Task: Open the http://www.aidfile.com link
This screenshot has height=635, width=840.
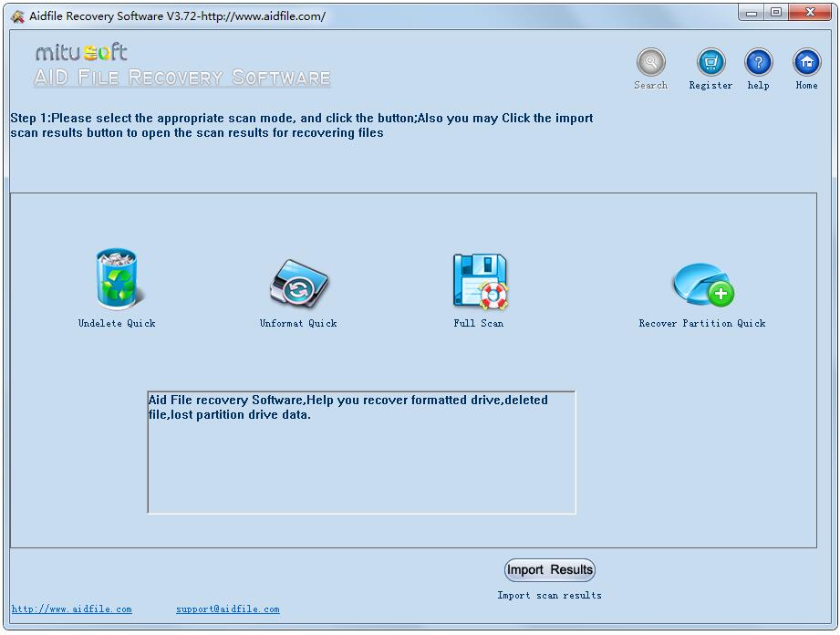Action: coord(72,609)
